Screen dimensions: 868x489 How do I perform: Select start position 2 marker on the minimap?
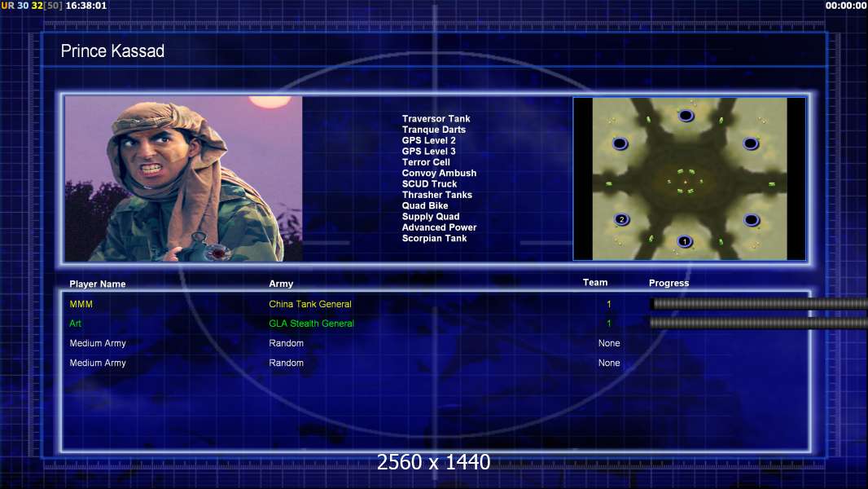point(621,219)
